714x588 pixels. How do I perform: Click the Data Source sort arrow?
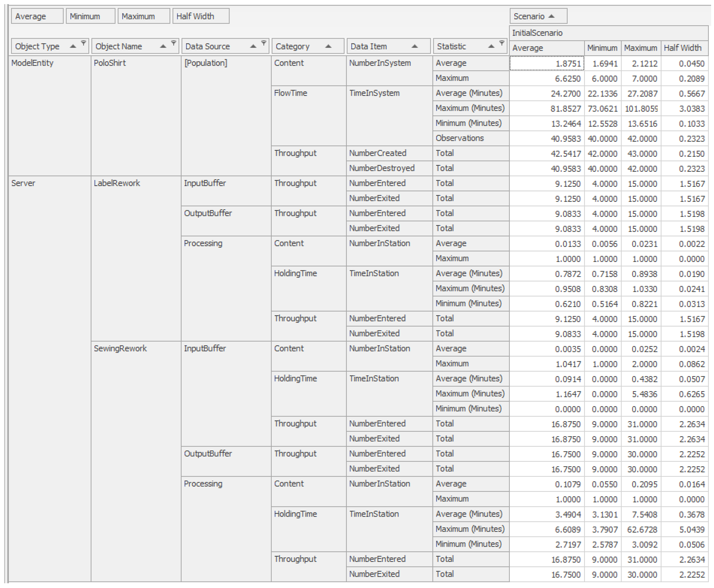(253, 46)
